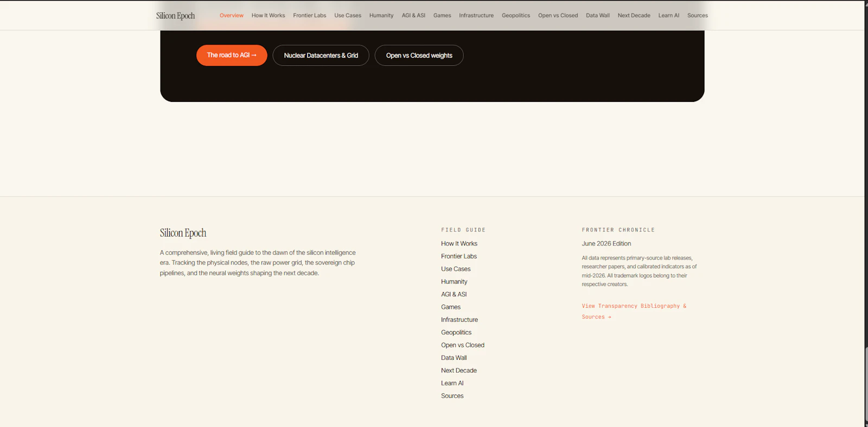
Task: Open Games in the top navigation
Action: pyautogui.click(x=442, y=15)
